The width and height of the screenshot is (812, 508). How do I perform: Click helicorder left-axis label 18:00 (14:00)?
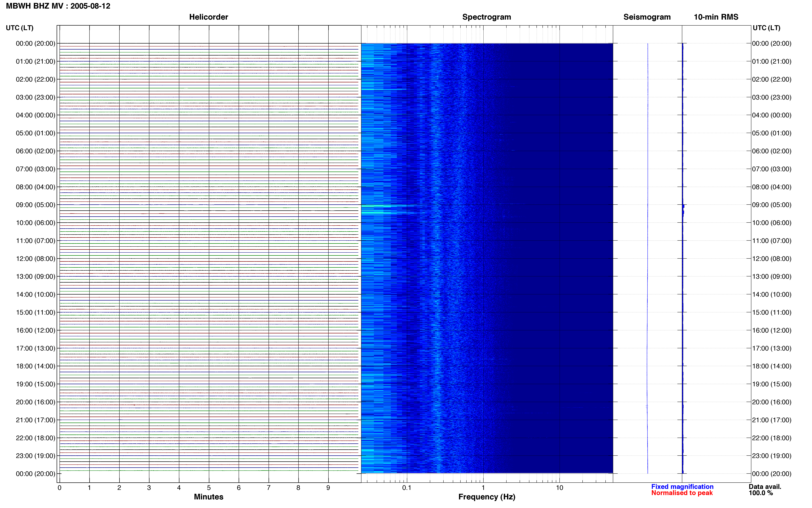pyautogui.click(x=36, y=366)
